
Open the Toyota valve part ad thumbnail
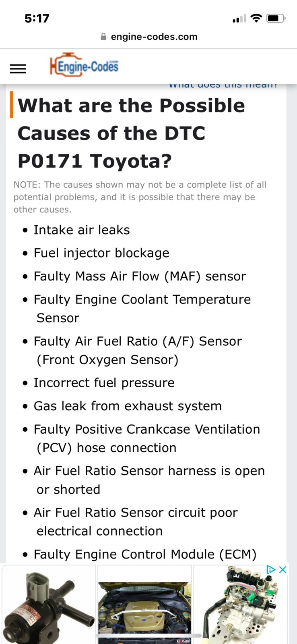[x=49, y=604]
